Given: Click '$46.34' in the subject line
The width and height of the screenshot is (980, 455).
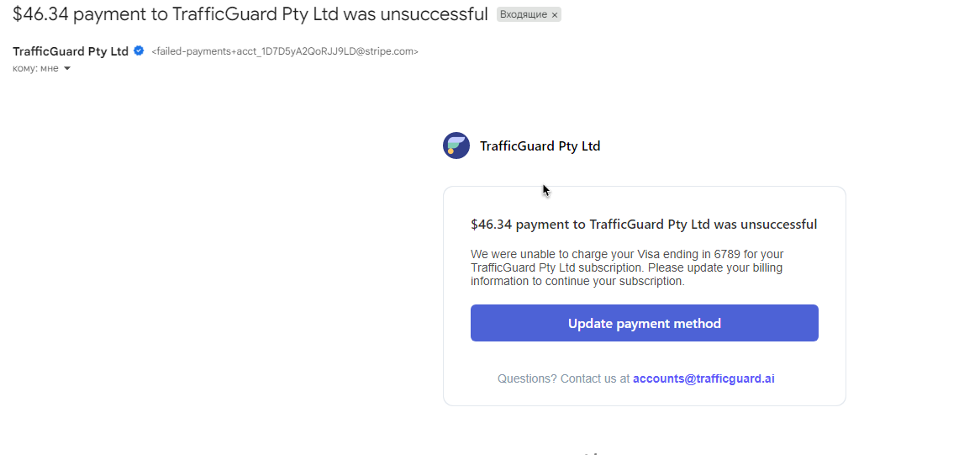Looking at the screenshot, I should (40, 15).
